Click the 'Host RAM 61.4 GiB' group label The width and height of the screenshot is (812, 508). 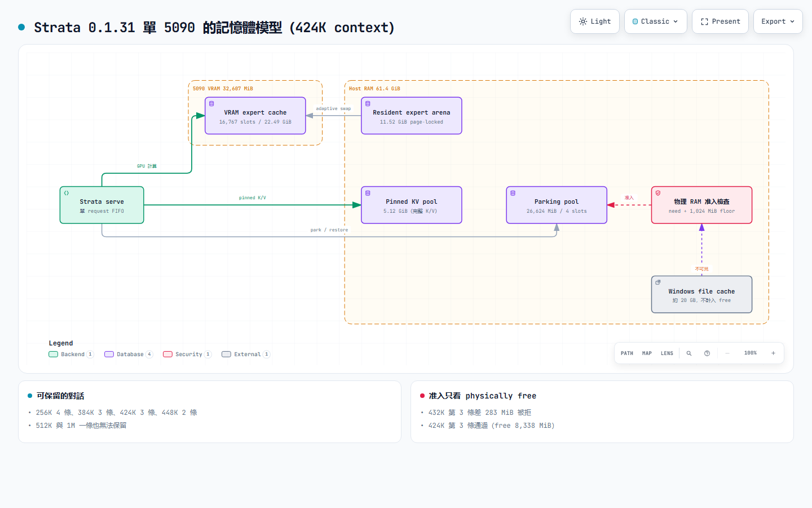pyautogui.click(x=374, y=89)
